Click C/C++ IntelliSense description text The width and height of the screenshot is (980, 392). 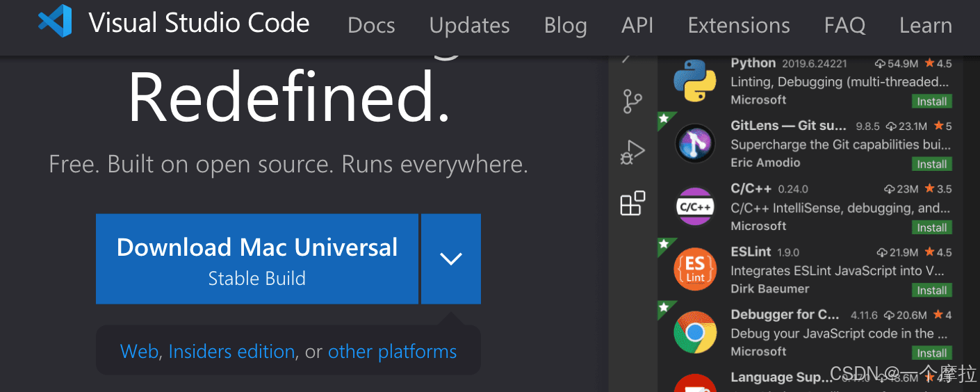840,208
